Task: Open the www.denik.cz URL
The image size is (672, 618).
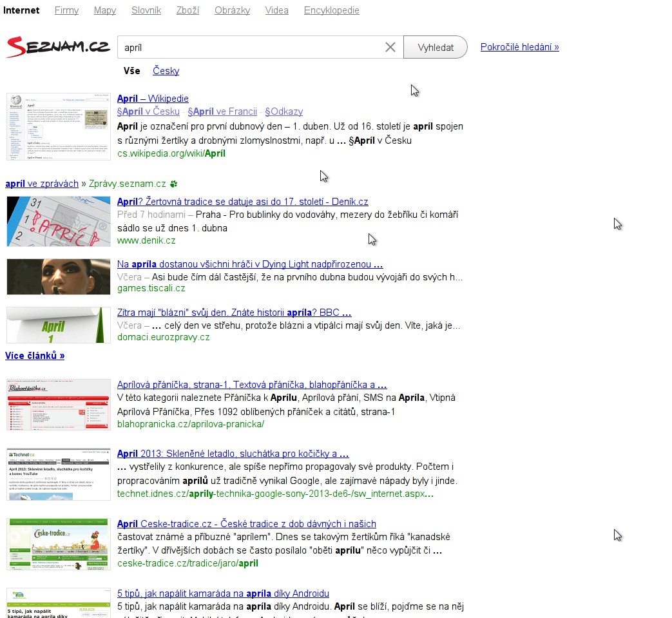Action: click(x=146, y=240)
